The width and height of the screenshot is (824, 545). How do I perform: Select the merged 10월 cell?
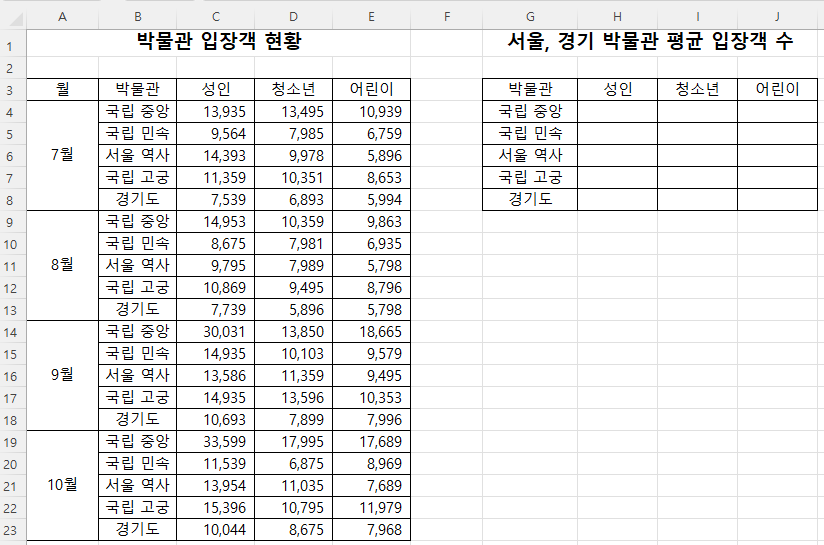pos(62,485)
